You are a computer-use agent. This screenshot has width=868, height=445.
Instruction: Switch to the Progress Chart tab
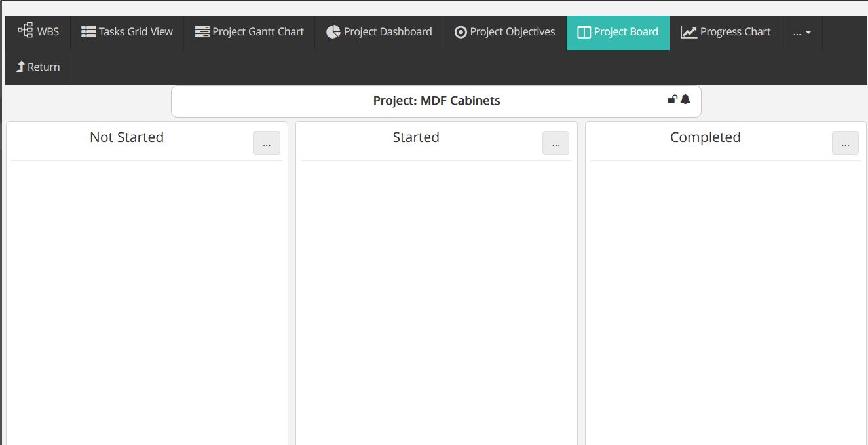726,31
